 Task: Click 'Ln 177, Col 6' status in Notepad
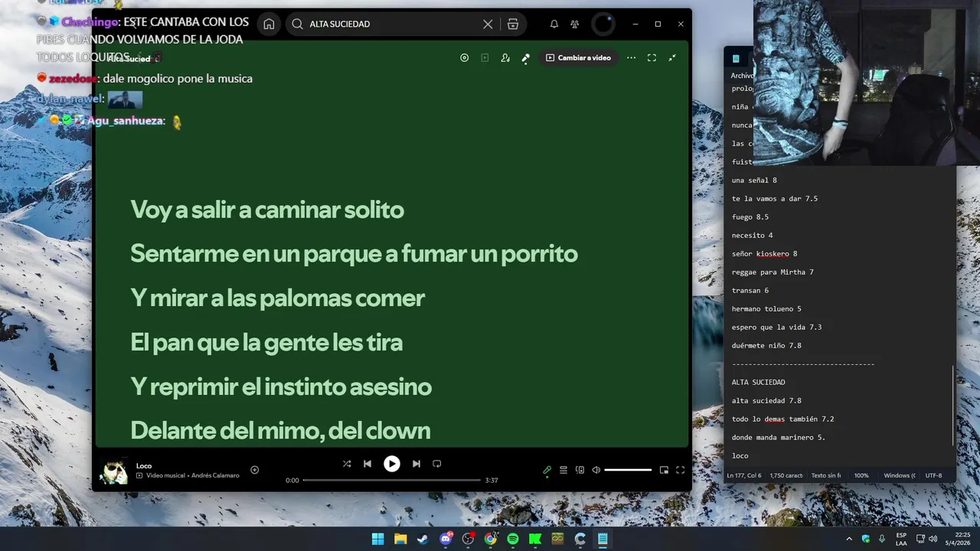tap(744, 475)
